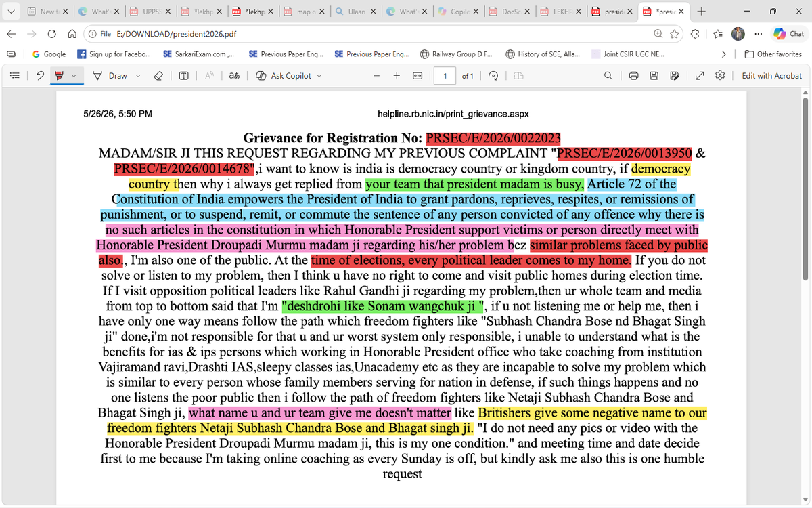Undo the last PDF annotation
This screenshot has height=508, width=812.
point(40,76)
